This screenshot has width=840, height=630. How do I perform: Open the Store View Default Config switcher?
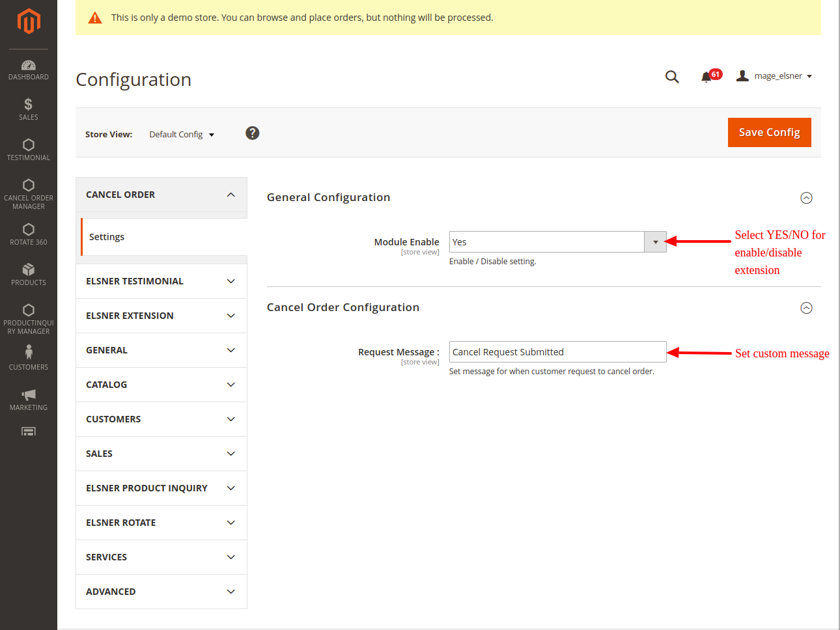182,135
